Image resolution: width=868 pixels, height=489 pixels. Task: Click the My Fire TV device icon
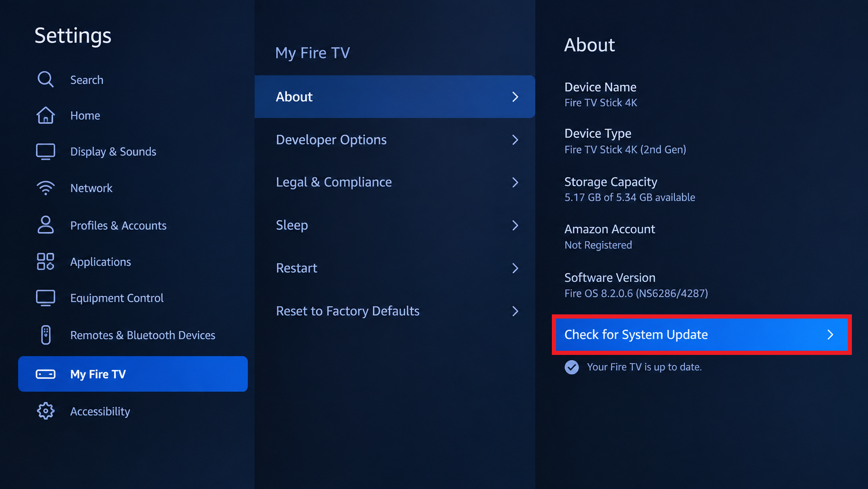(x=46, y=374)
